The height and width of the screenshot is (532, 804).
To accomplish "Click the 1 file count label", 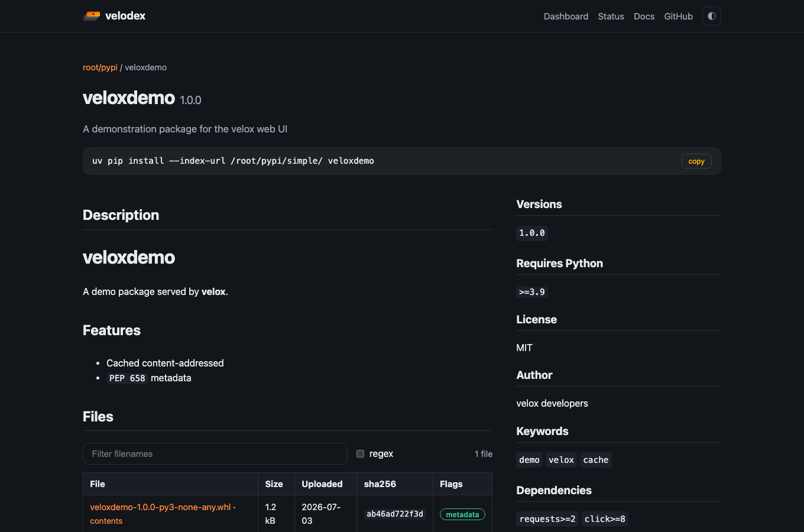I will pyautogui.click(x=484, y=454).
